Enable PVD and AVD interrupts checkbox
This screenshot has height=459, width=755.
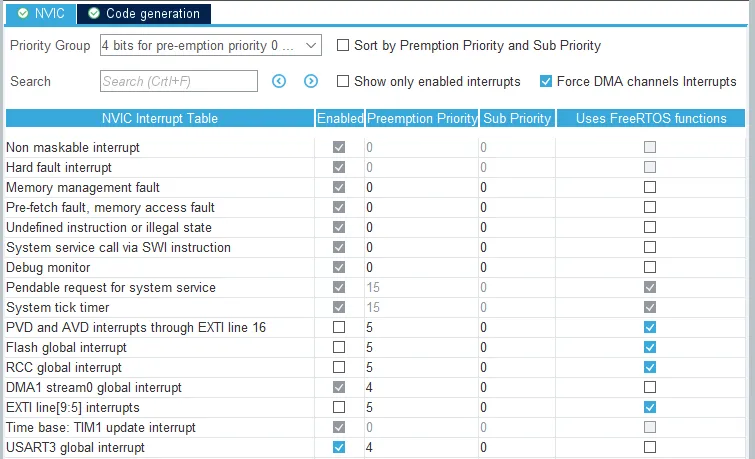[339, 327]
